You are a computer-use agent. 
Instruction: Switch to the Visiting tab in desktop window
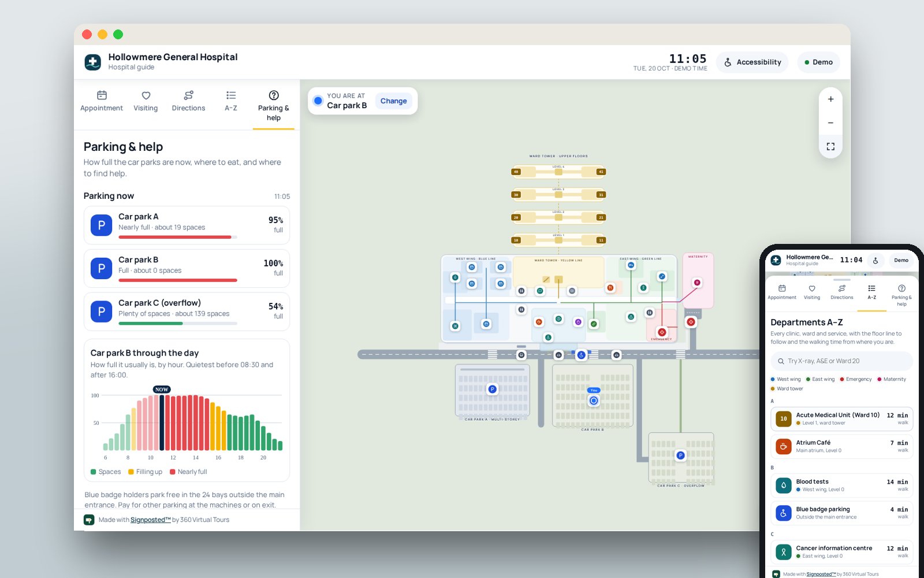146,101
